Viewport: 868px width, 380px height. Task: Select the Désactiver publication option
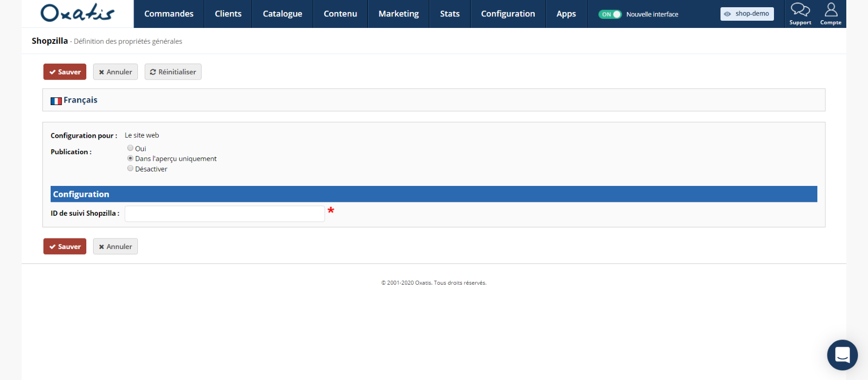(130, 169)
